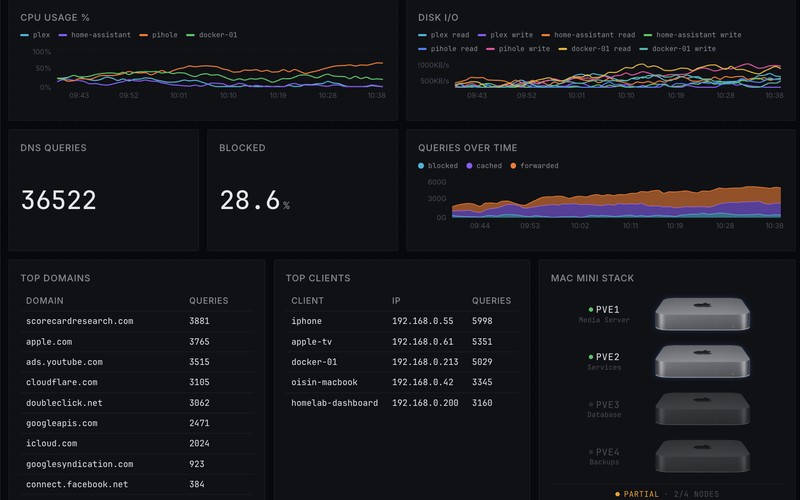Screen dimensions: 800x500
Task: Click the PVE3 Mac mini image
Action: tap(703, 409)
